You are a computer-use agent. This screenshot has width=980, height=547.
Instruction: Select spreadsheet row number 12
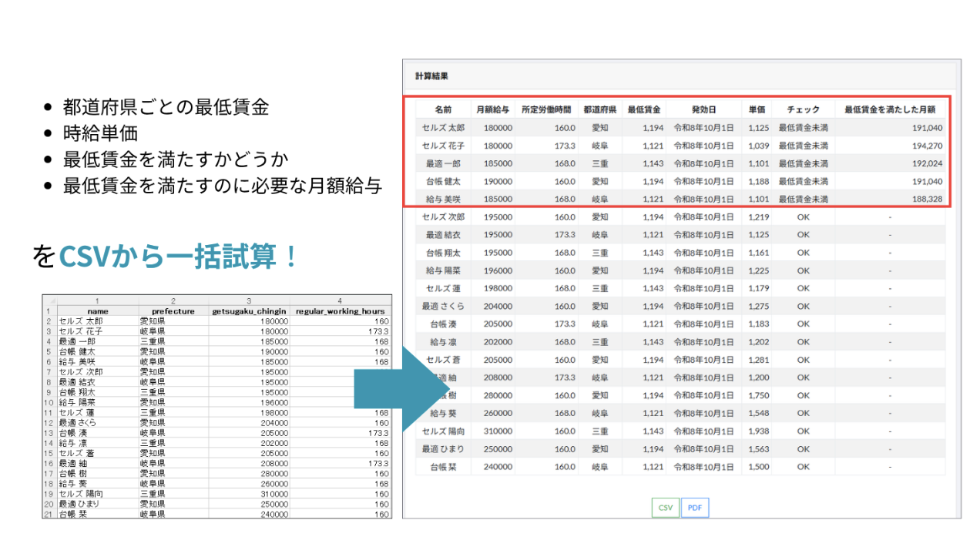[x=50, y=422]
